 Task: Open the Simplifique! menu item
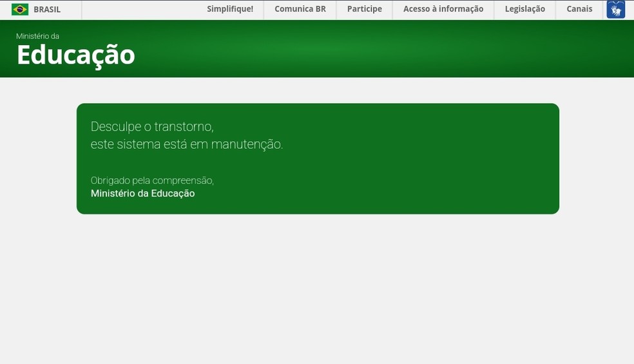(230, 9)
